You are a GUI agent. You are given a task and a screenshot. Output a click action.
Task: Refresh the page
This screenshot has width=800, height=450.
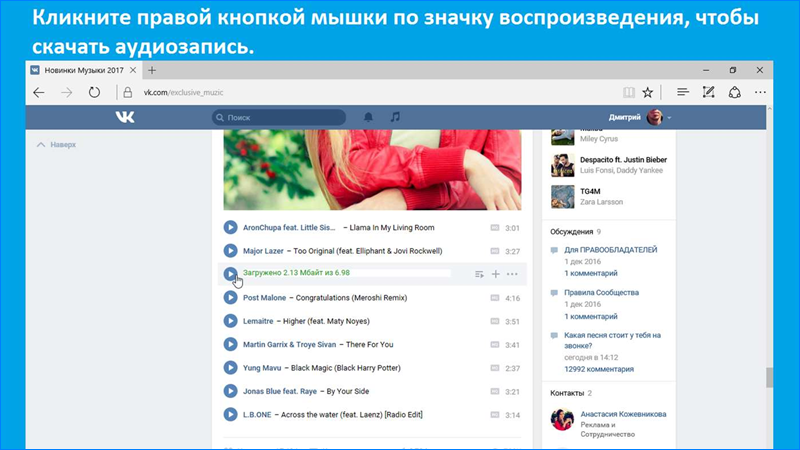click(94, 92)
